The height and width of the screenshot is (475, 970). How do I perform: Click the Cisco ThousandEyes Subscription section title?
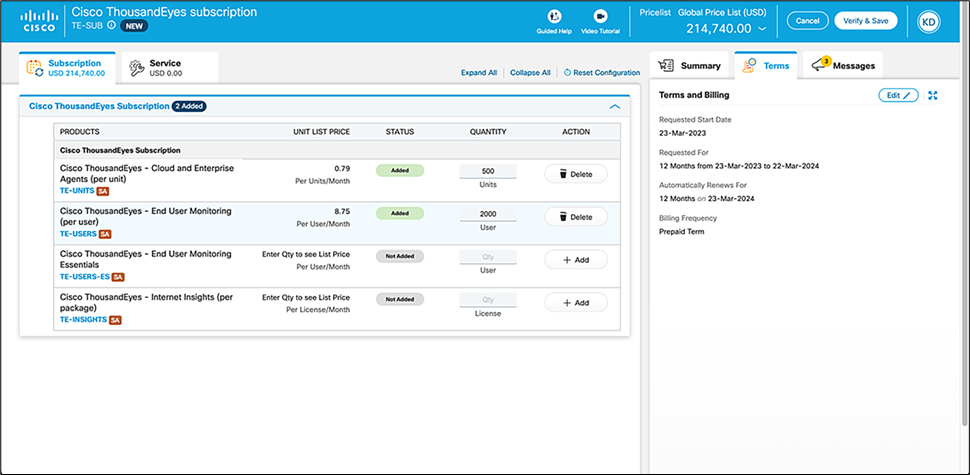point(99,106)
